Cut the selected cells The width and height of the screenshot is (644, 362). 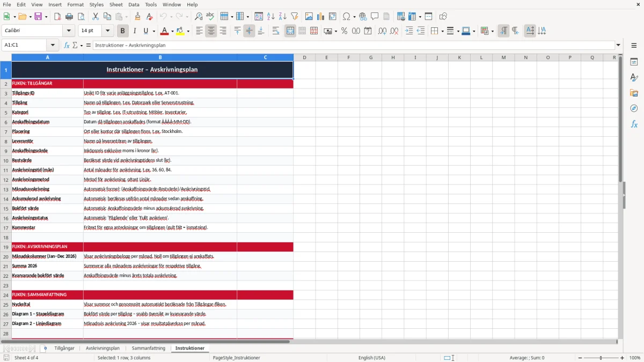coord(96,17)
